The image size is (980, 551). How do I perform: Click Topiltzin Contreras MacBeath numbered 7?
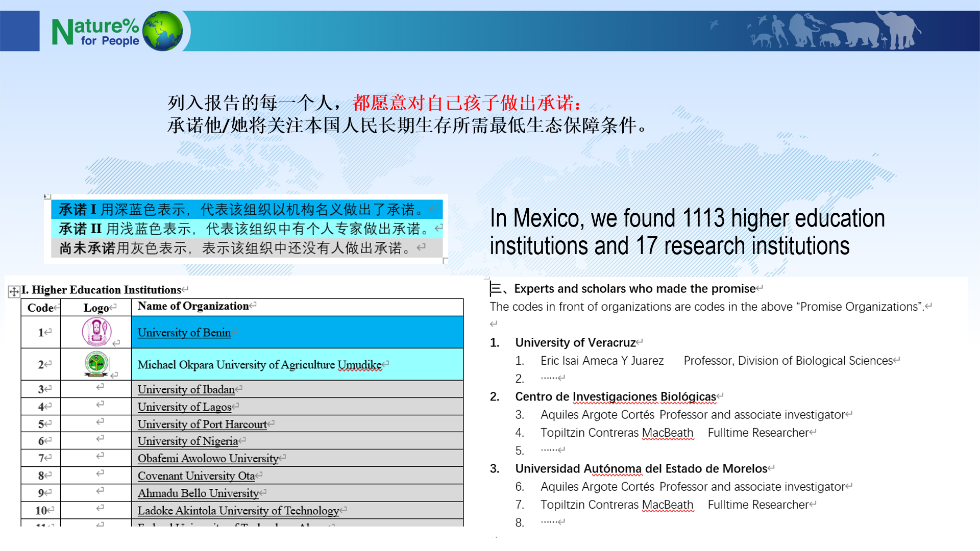pyautogui.click(x=617, y=505)
